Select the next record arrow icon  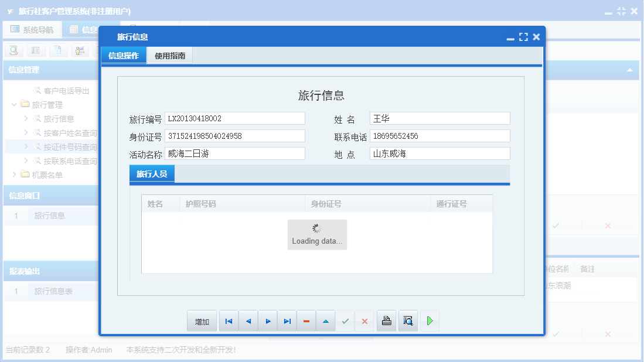coord(268,320)
